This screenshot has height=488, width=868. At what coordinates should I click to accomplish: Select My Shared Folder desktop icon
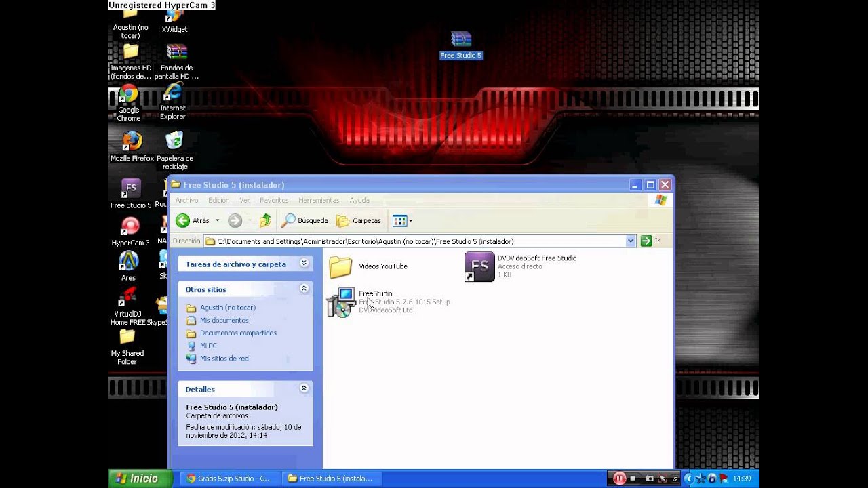(127, 347)
